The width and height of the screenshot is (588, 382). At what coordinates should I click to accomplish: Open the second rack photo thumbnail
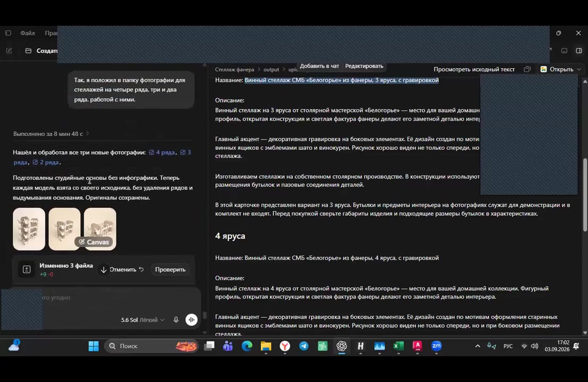coord(65,229)
